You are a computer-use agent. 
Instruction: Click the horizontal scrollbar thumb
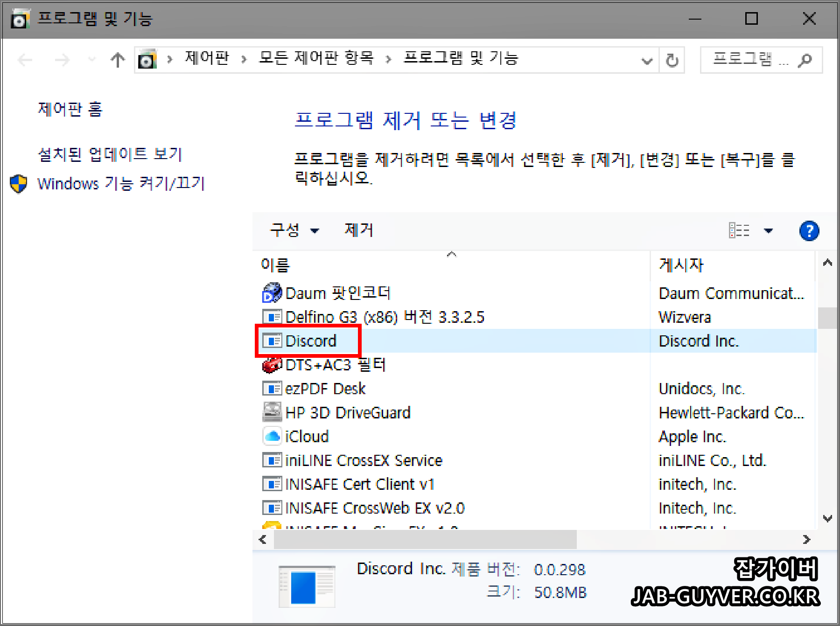pyautogui.click(x=425, y=540)
